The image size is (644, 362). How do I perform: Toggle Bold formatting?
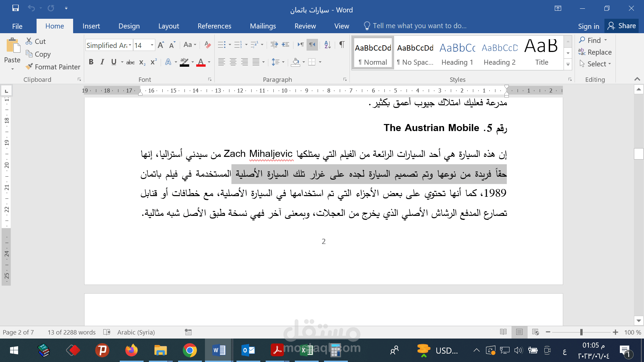tap(91, 62)
